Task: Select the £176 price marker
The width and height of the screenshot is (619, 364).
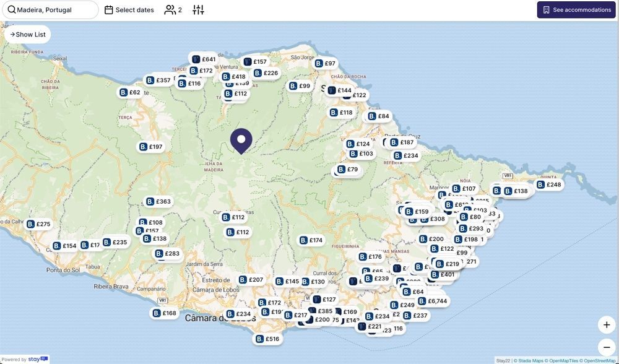Action: tap(370, 257)
